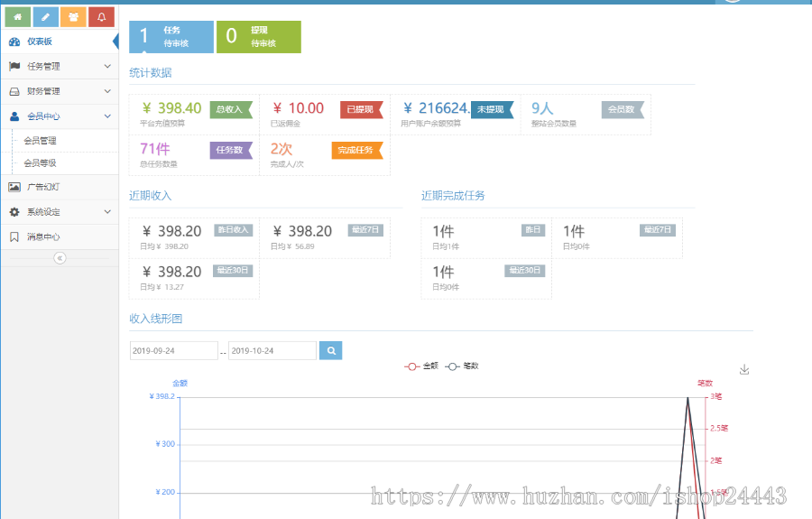
Task: Toggle the 笔数 series in chart legend
Action: click(461, 366)
